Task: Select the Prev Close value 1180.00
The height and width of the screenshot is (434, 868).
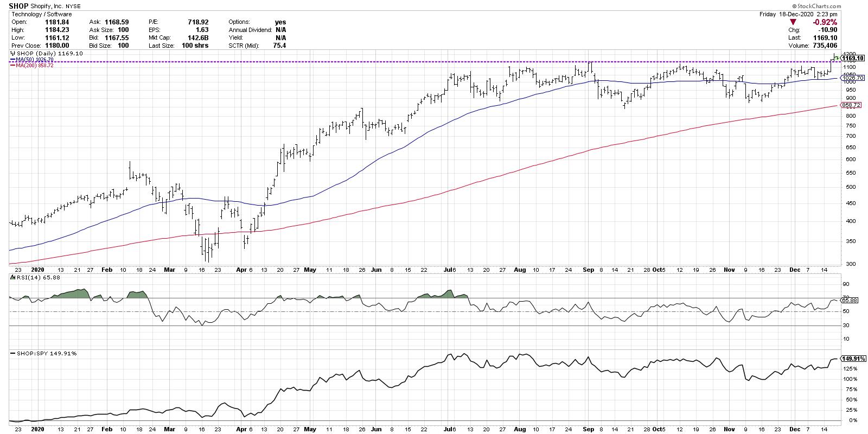Action: tap(57, 46)
